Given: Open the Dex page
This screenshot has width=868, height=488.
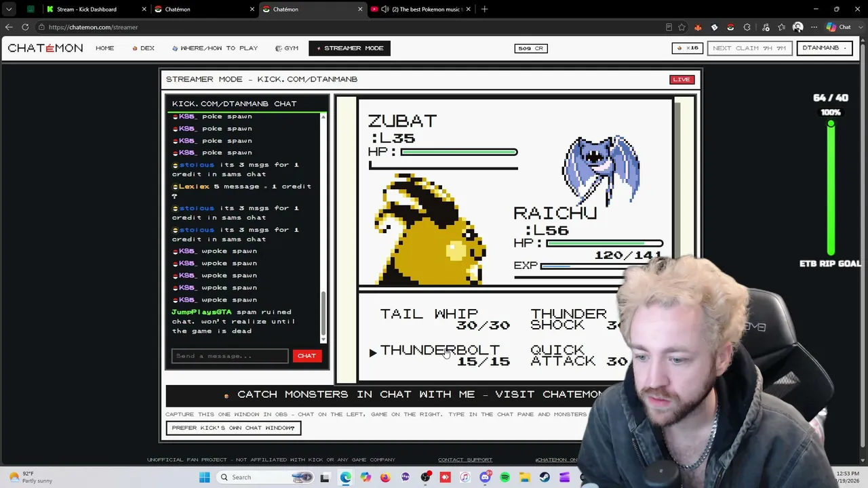Looking at the screenshot, I should click(144, 48).
